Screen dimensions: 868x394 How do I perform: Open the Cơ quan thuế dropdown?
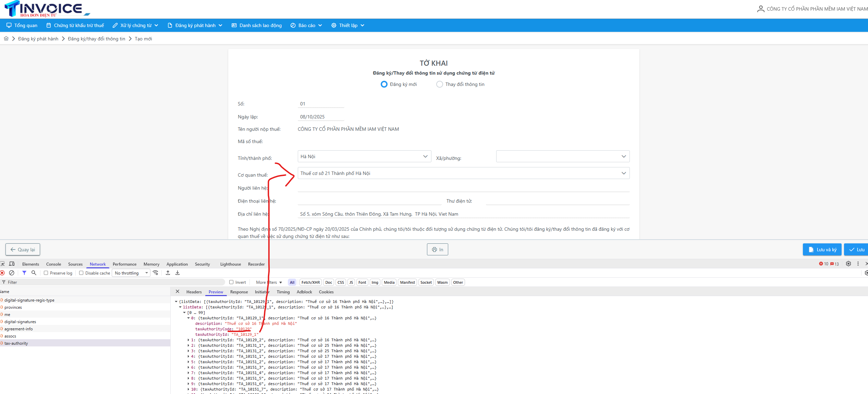(464, 173)
